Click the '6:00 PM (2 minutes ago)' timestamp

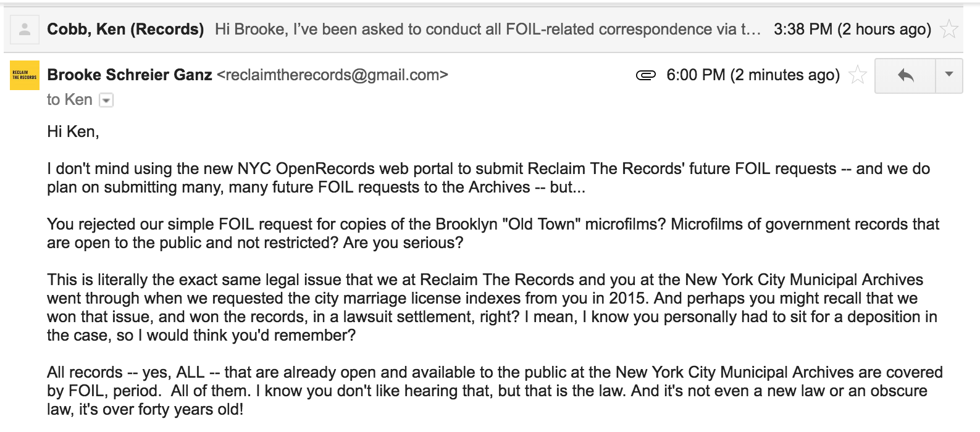[753, 75]
